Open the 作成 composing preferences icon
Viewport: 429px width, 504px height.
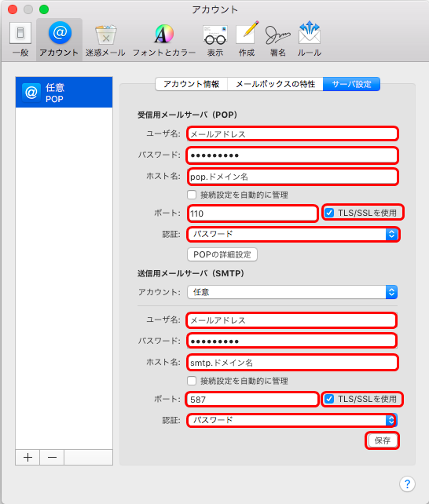click(x=247, y=39)
